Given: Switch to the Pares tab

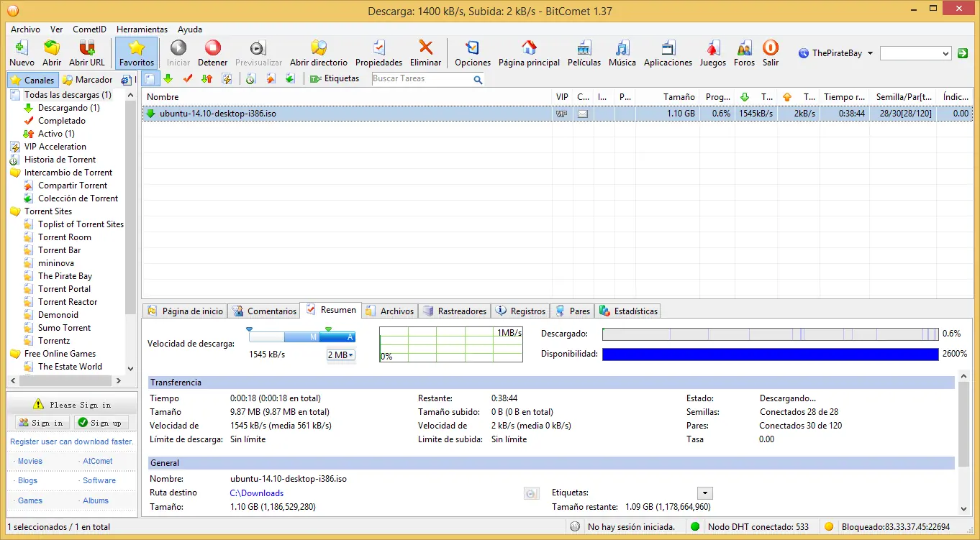Looking at the screenshot, I should coord(573,311).
